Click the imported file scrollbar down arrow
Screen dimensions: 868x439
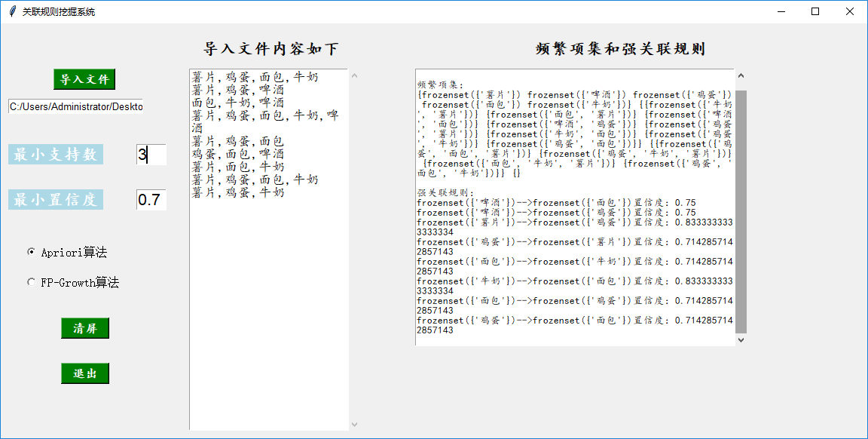click(354, 424)
